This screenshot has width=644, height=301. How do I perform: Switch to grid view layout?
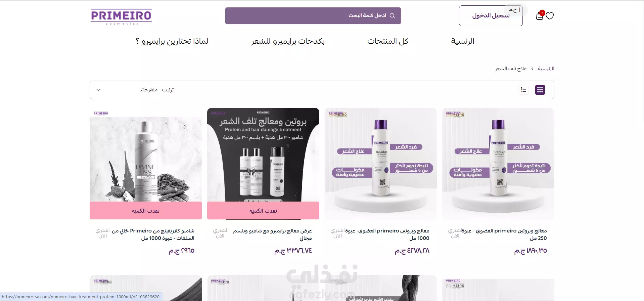(x=540, y=90)
